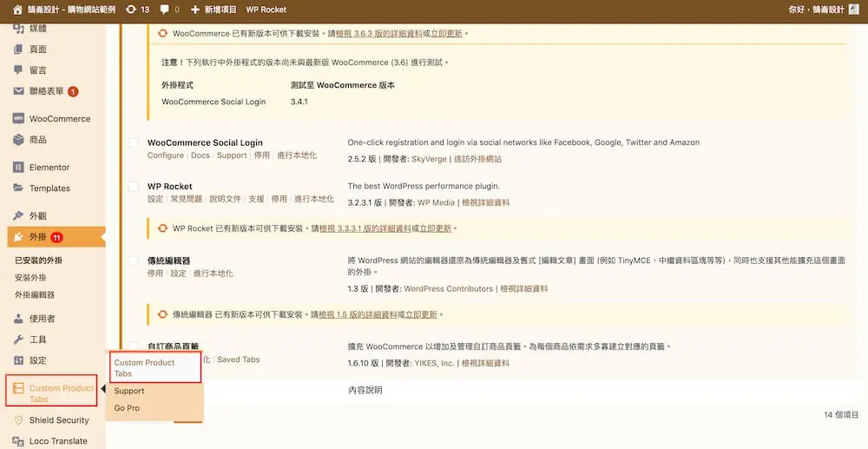This screenshot has height=449, width=868.
Task: Click 停用 under WooCommerce Social Login
Action: click(262, 155)
